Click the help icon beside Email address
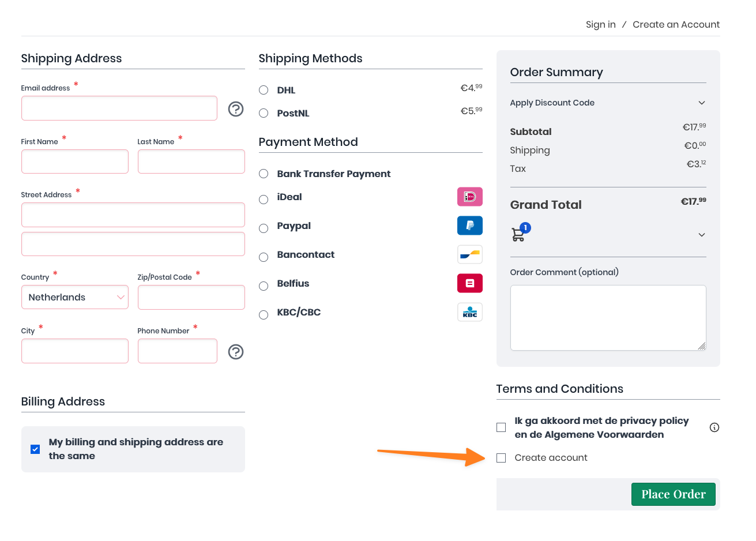This screenshot has height=541, width=756. tap(236, 109)
